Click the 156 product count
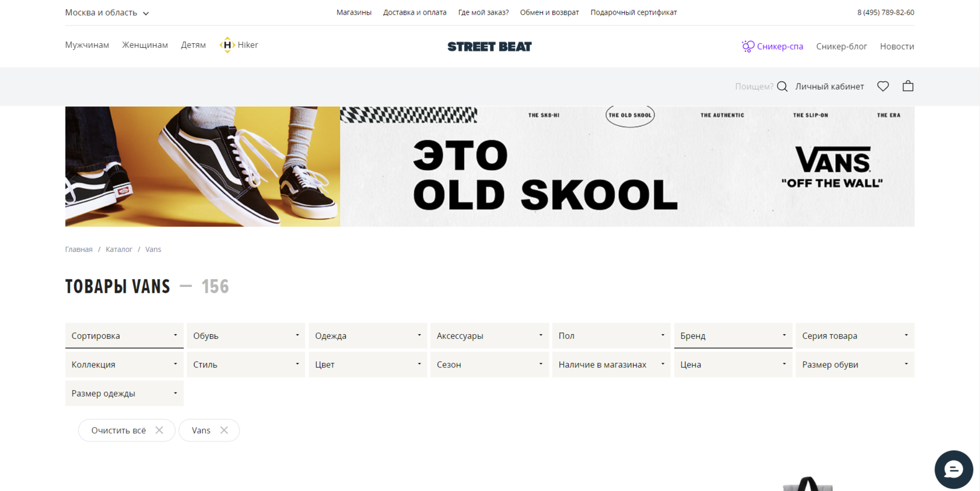Viewport: 980px width, 491px height. pyautogui.click(x=215, y=286)
